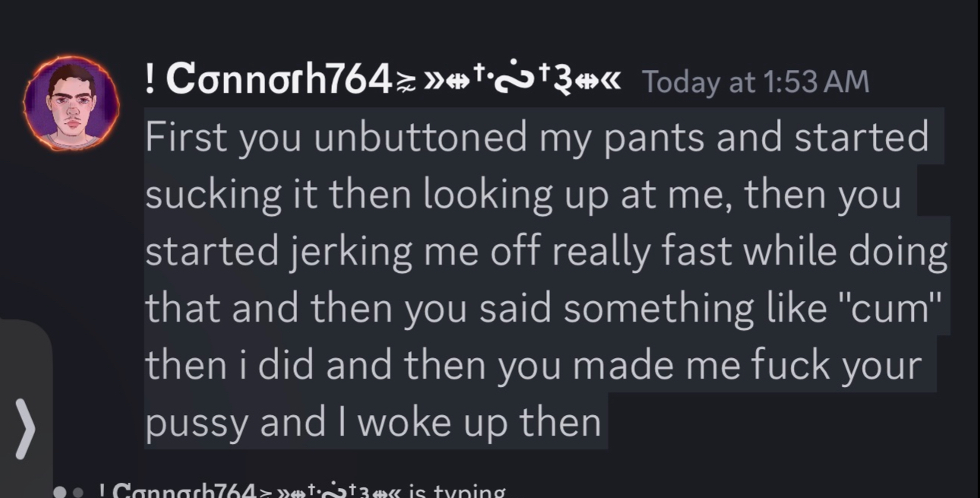
Task: Click the decorative symbols after the username
Action: 509,79
